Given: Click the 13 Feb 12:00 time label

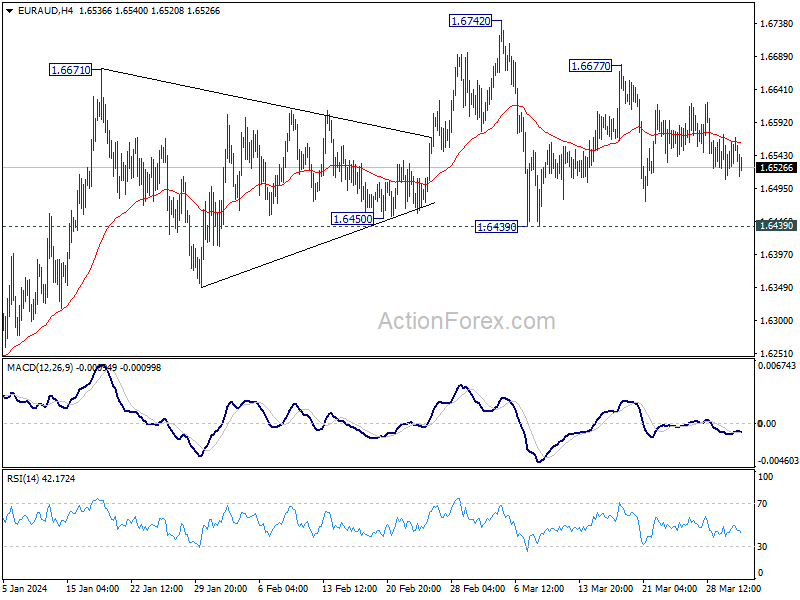Looking at the screenshot, I should click(349, 588).
